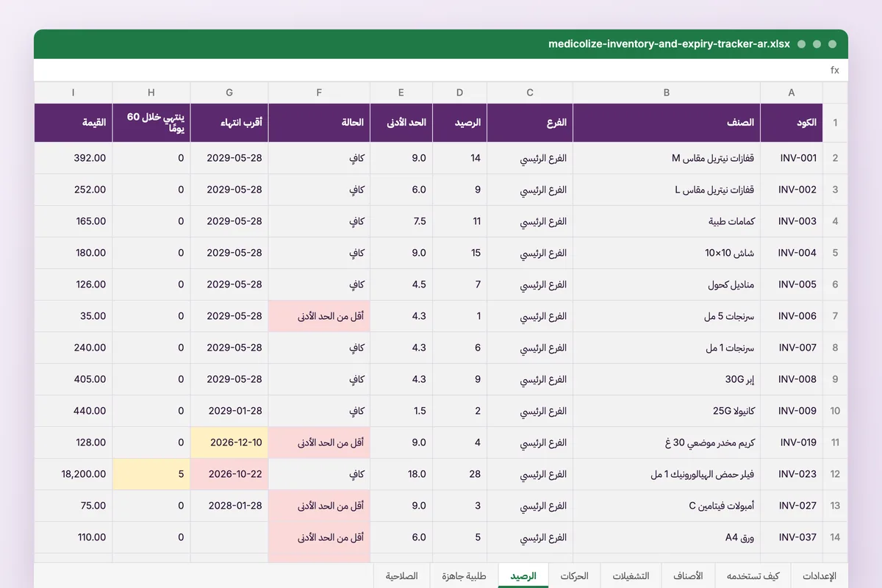
Task: Select the الحركات sheet tab
Action: 574,576
